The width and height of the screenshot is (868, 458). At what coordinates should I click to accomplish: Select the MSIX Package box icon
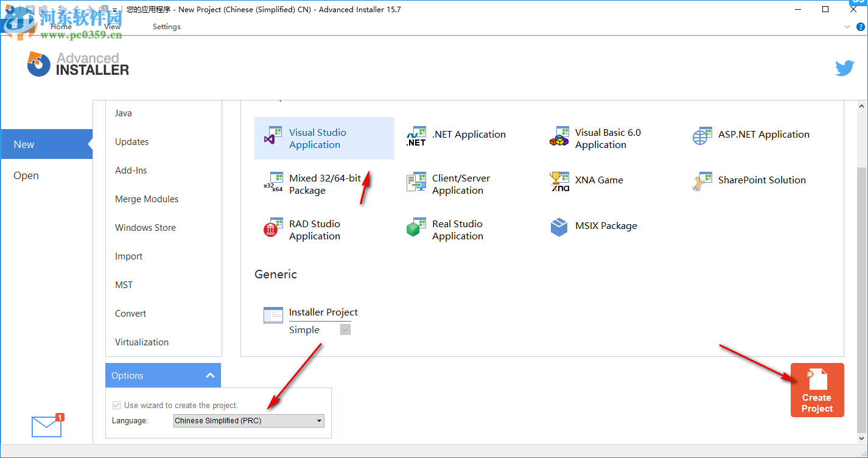point(559,227)
